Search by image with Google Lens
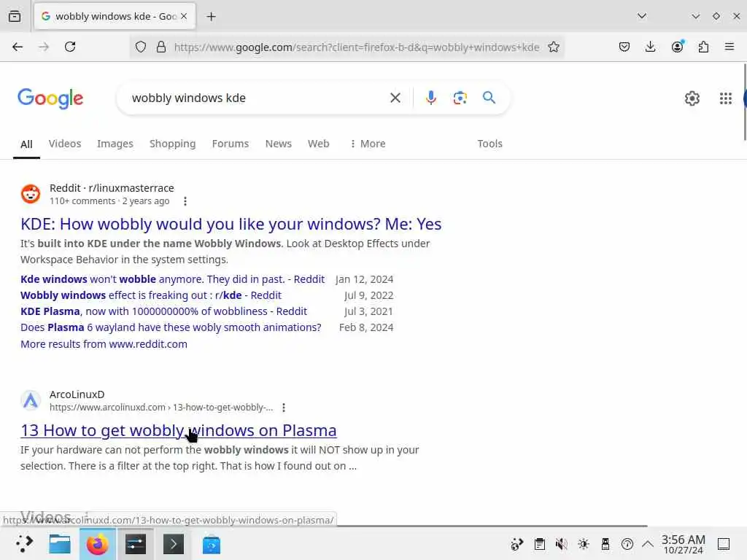This screenshot has height=560, width=747. point(460,98)
